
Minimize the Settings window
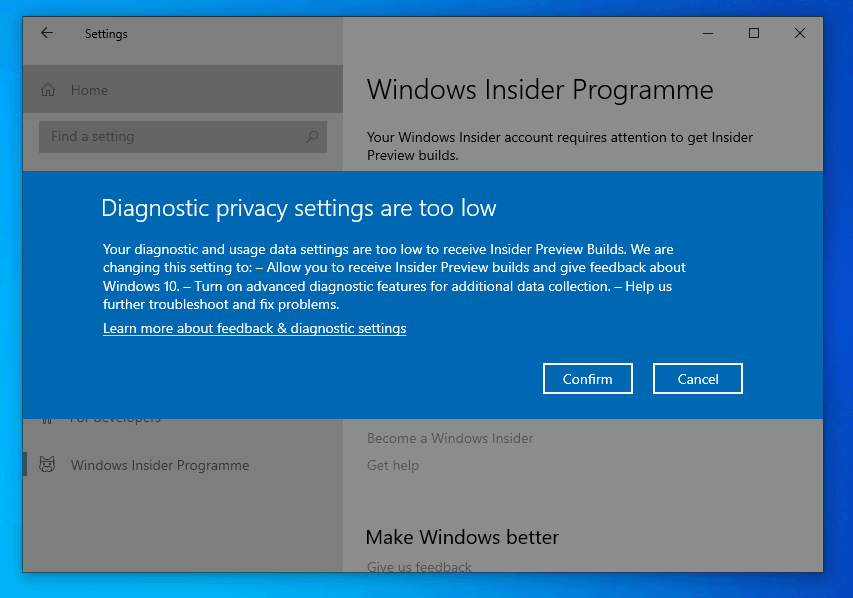[x=707, y=33]
